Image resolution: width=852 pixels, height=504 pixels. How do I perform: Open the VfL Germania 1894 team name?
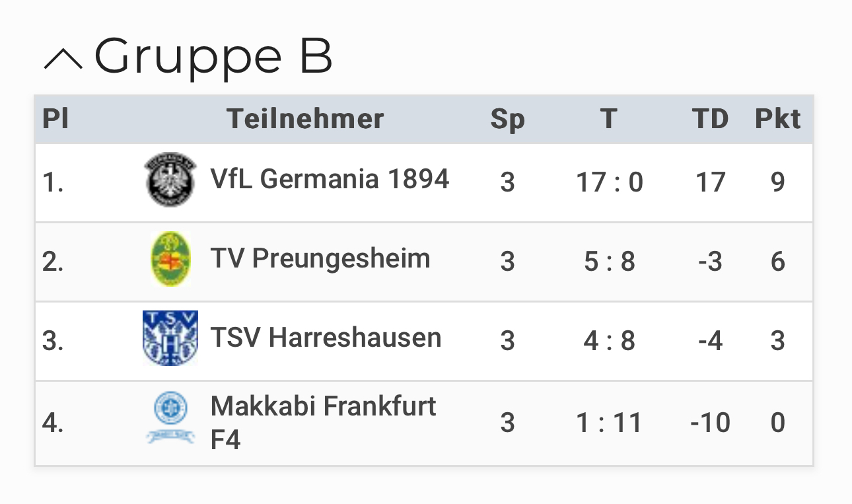point(330,179)
